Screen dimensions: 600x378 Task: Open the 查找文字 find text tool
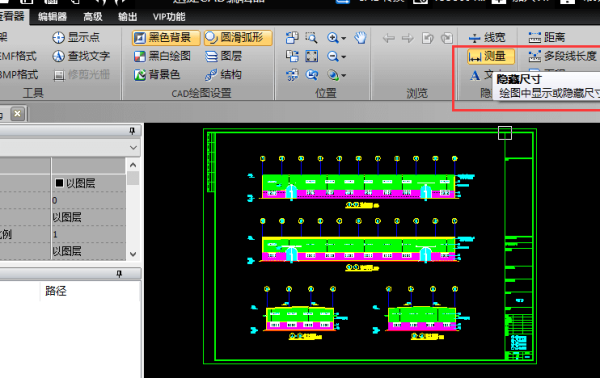[x=81, y=56]
